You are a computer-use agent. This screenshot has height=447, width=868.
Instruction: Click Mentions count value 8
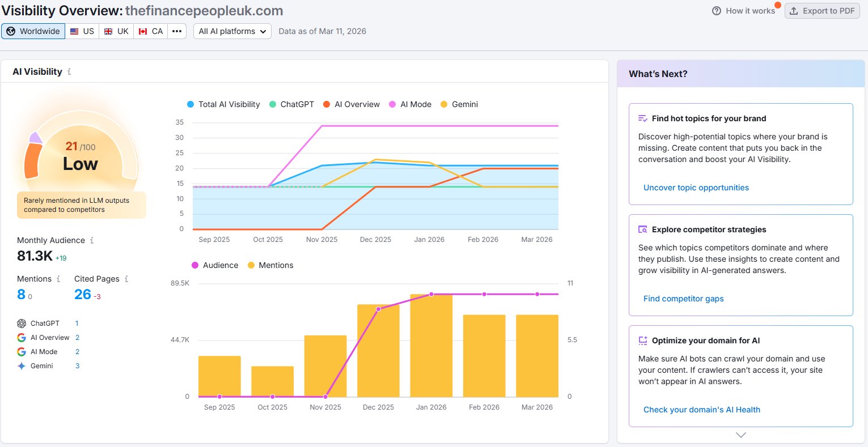coord(21,295)
